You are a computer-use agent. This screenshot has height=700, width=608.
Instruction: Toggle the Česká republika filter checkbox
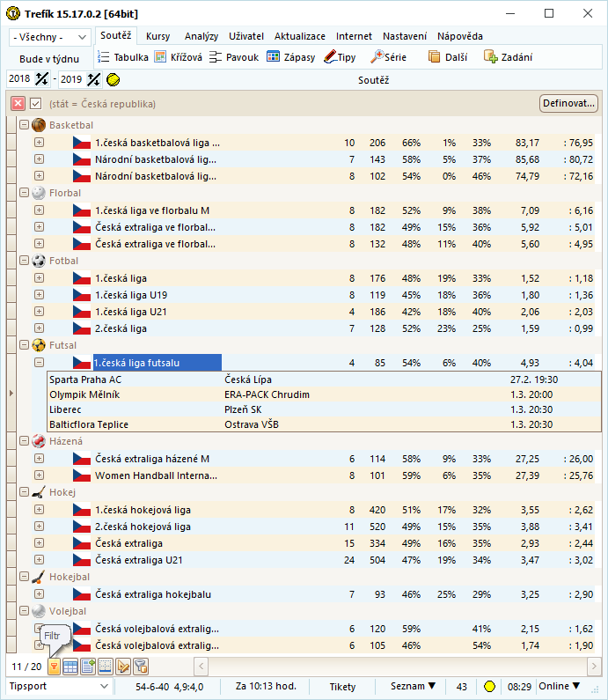click(36, 104)
